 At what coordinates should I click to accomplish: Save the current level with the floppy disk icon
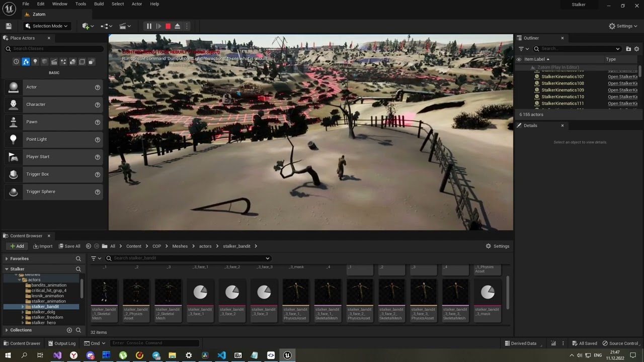tap(9, 26)
